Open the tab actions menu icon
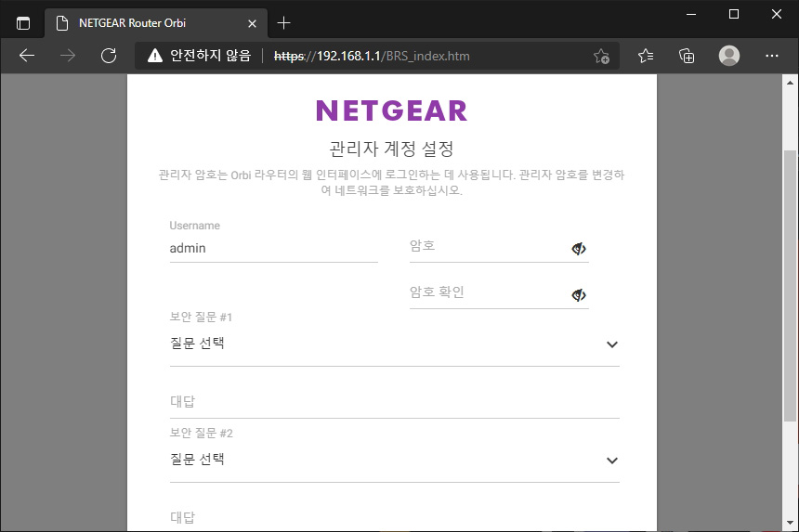This screenshot has width=799, height=532. (23, 23)
